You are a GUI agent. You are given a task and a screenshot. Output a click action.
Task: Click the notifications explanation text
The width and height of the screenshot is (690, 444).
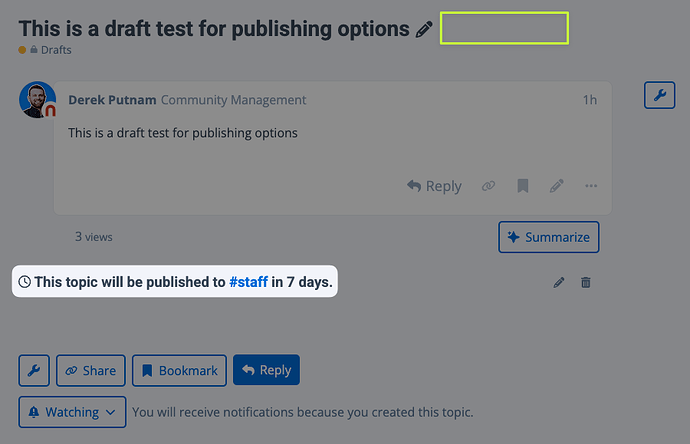[303, 412]
